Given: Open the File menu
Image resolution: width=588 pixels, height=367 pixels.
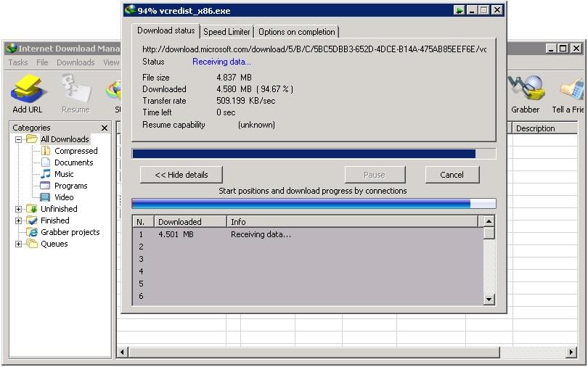Looking at the screenshot, I should [x=42, y=62].
